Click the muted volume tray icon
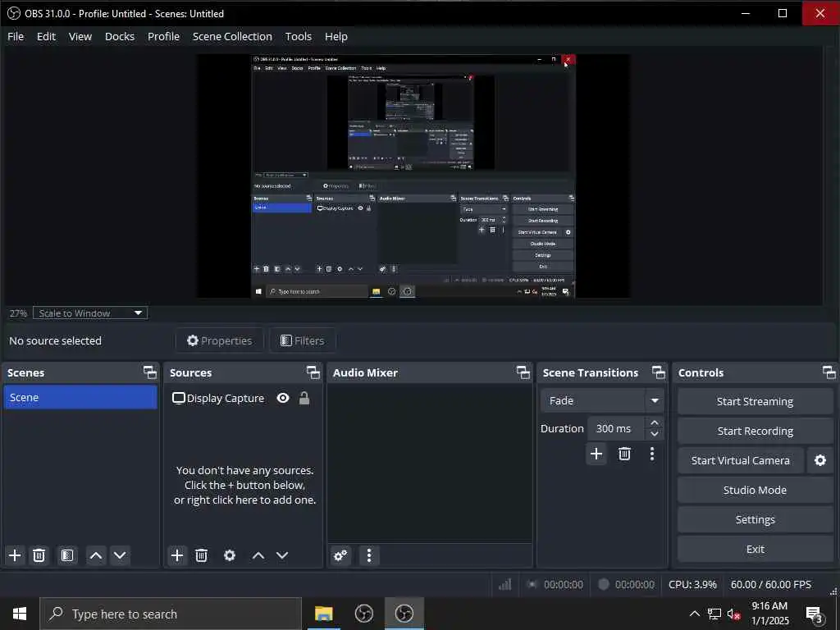 tap(733, 614)
